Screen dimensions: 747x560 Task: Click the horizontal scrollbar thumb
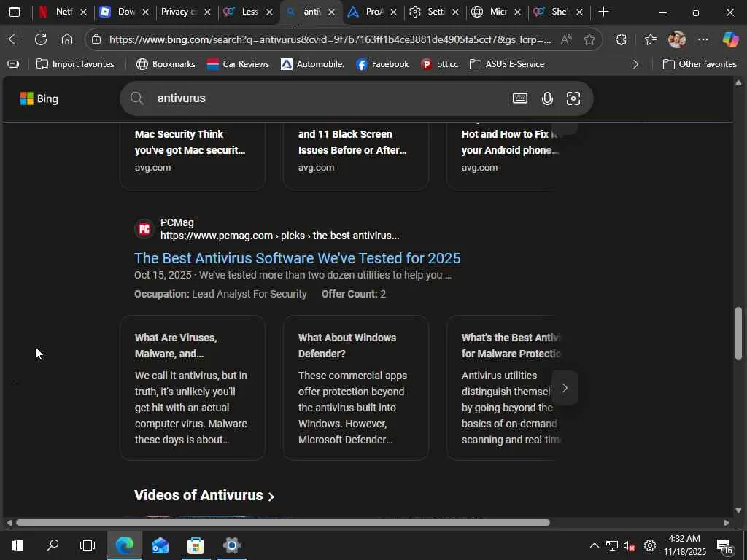[x=283, y=522]
